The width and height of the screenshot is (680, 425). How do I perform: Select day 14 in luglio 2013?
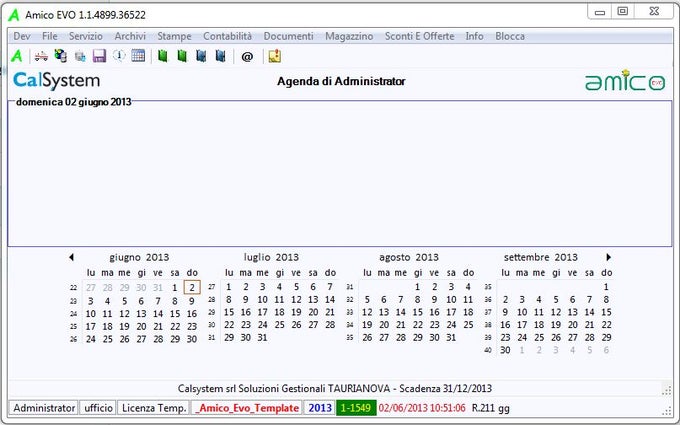click(330, 300)
